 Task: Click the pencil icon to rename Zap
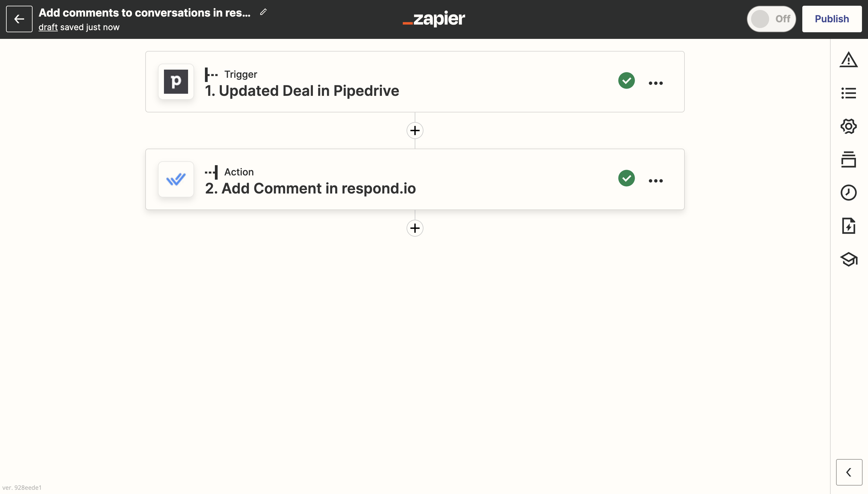pyautogui.click(x=263, y=12)
